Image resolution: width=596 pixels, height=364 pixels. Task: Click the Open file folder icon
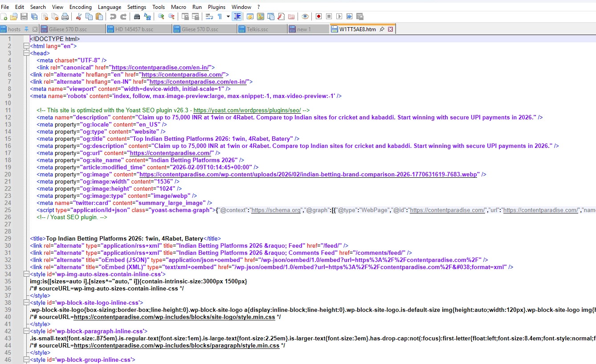pos(14,16)
